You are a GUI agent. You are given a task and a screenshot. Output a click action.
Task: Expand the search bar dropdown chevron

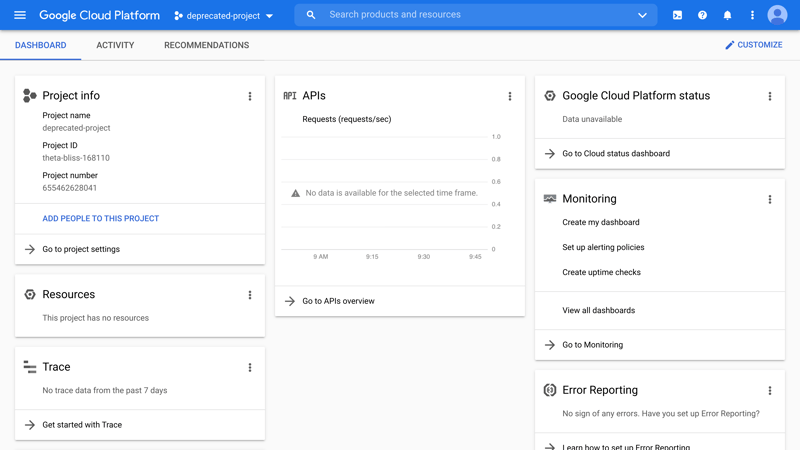[x=642, y=15]
